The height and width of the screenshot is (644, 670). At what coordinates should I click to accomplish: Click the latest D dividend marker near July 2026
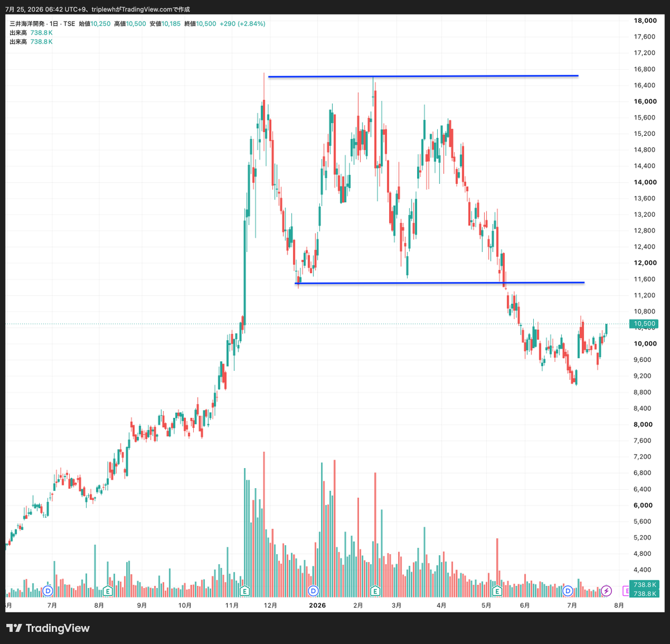pos(568,590)
